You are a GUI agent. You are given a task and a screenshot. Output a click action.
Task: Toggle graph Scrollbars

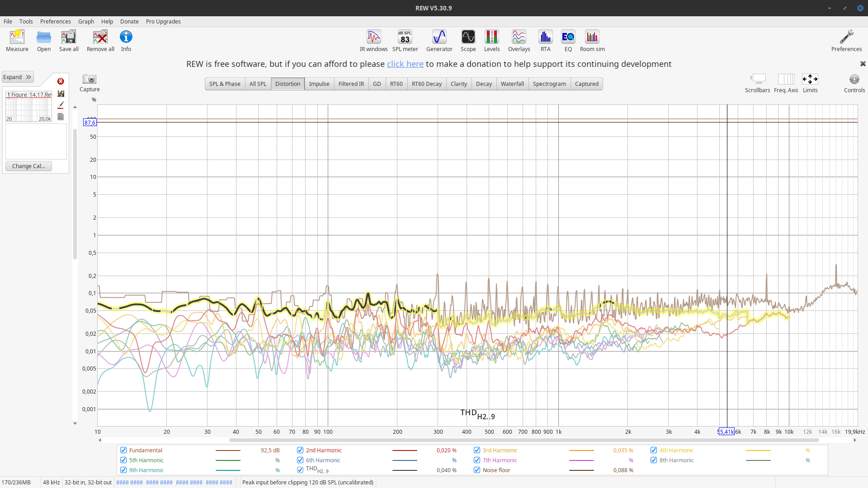click(758, 84)
